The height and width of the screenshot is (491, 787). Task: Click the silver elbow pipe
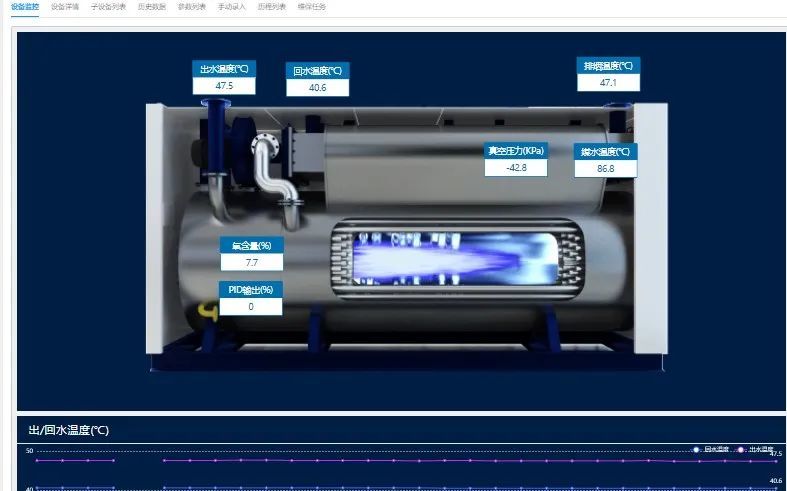click(270, 166)
